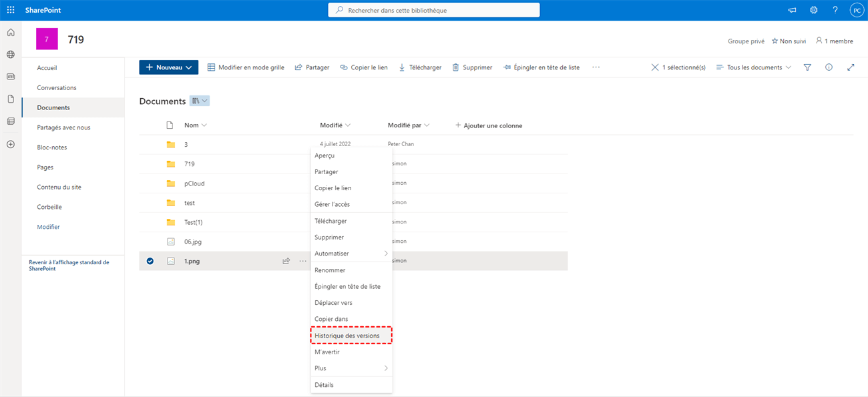868x397 pixels.
Task: Open the details pane info icon
Action: [829, 67]
